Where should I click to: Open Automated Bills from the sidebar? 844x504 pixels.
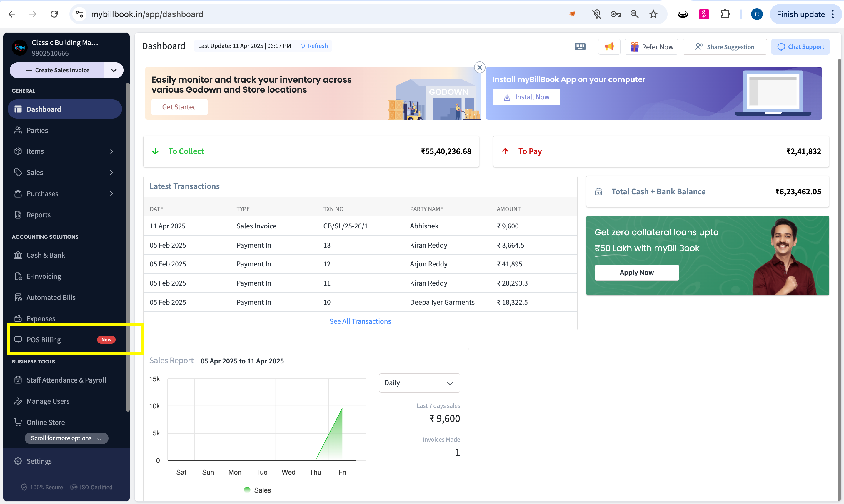tap(64, 298)
